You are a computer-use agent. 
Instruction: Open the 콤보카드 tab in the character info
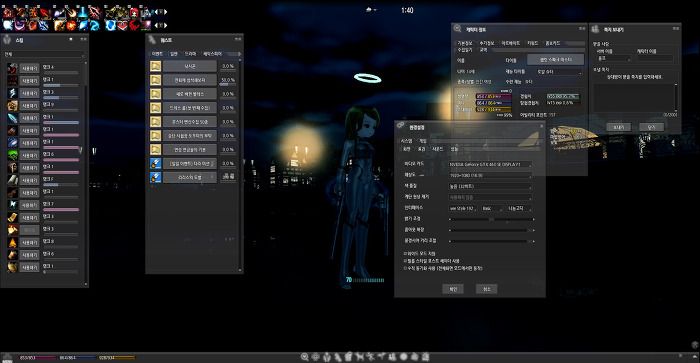(553, 43)
